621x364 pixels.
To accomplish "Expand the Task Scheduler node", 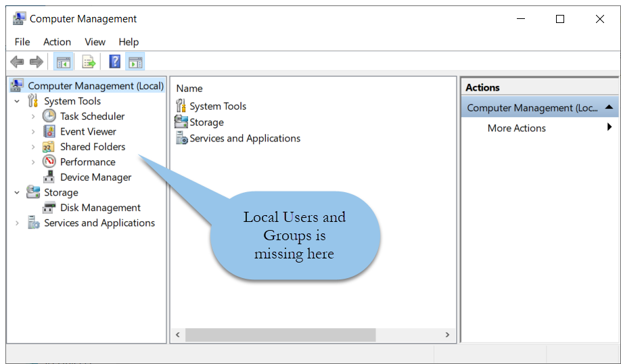I will 33,116.
